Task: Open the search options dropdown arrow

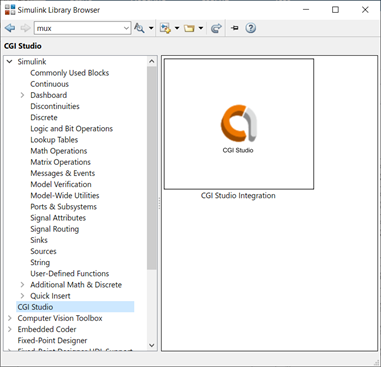Action: pos(151,28)
